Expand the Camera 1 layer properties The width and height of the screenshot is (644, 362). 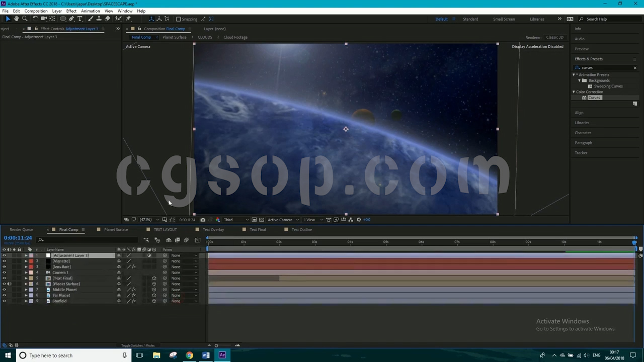point(26,273)
